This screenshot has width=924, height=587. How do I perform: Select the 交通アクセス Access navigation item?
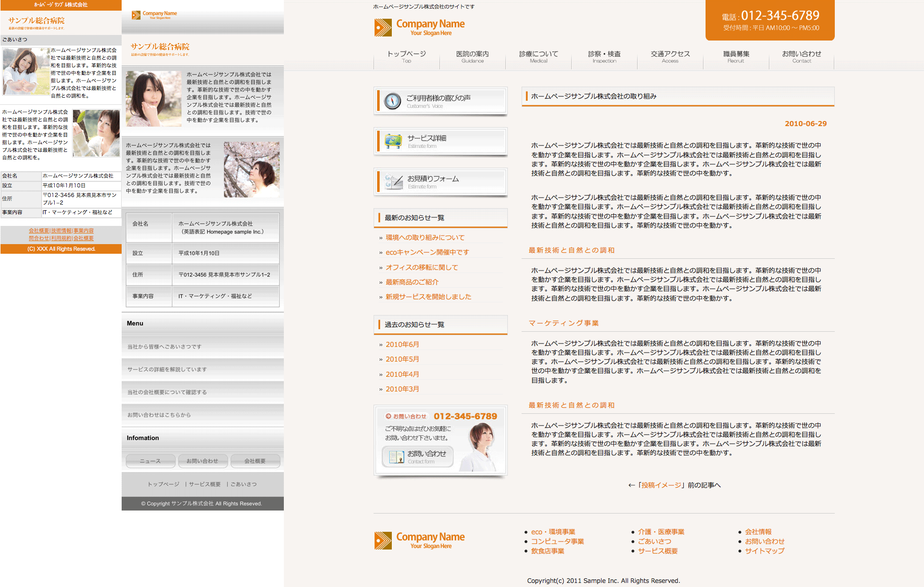click(x=670, y=57)
